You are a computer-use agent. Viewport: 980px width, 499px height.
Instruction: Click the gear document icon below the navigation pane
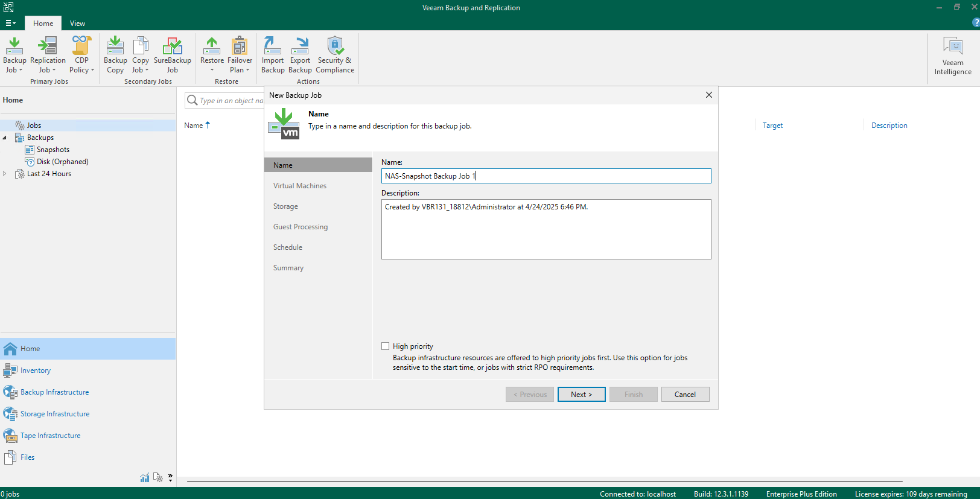[x=158, y=477]
